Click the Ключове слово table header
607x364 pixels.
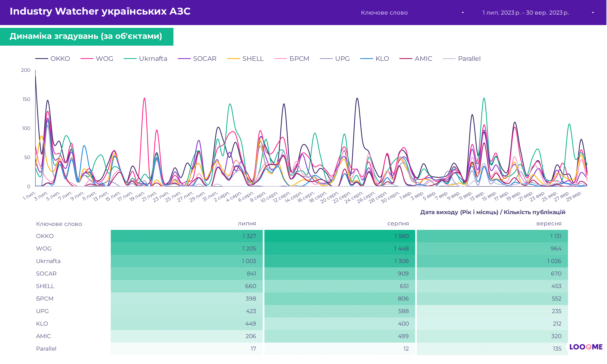[59, 224]
